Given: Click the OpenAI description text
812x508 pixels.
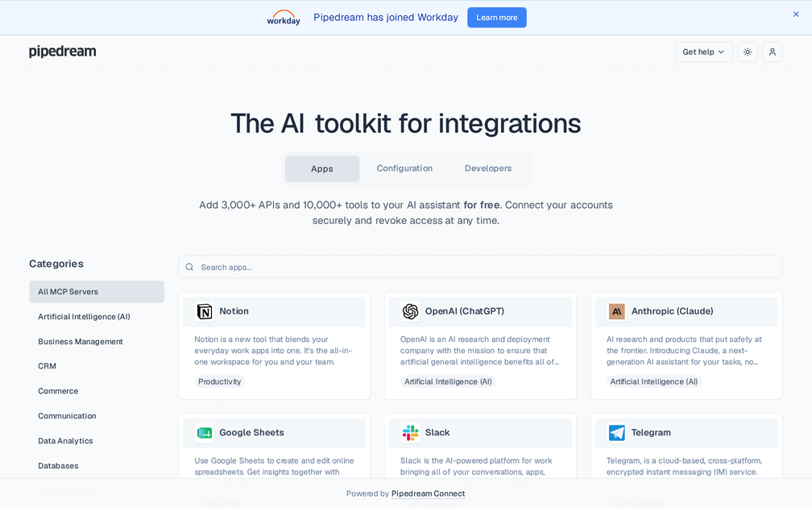Looking at the screenshot, I should tap(479, 351).
